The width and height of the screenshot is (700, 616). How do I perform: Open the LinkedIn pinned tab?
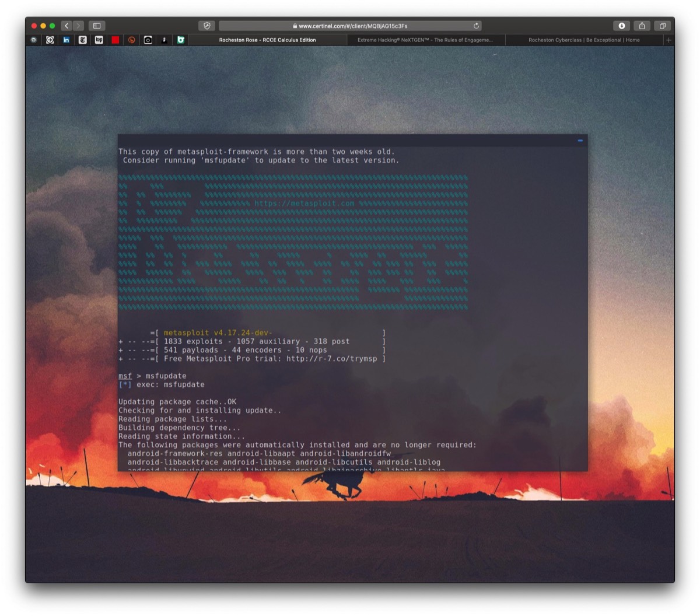[x=66, y=40]
